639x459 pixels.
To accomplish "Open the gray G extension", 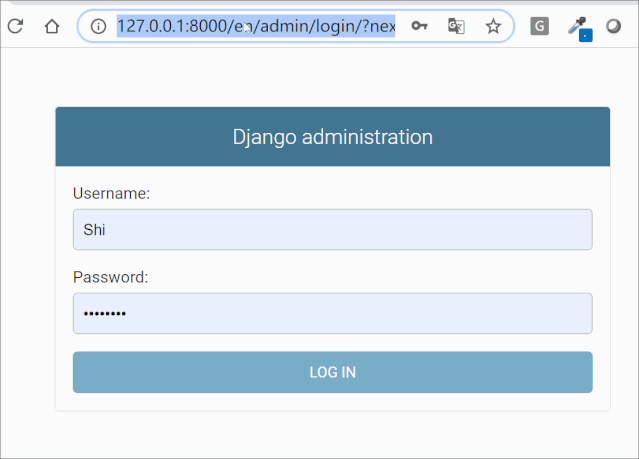I will 539,27.
